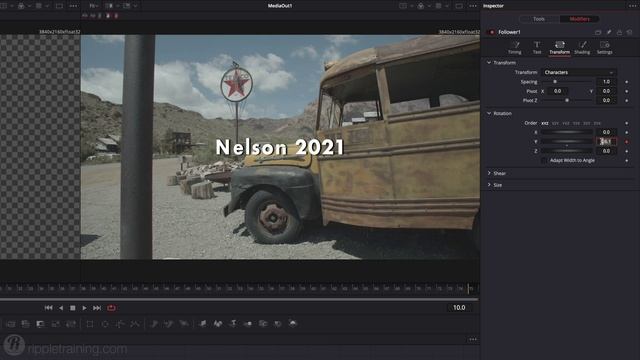This screenshot has height=360, width=640.
Task: Open the Transform Characters dropdown
Action: (579, 72)
